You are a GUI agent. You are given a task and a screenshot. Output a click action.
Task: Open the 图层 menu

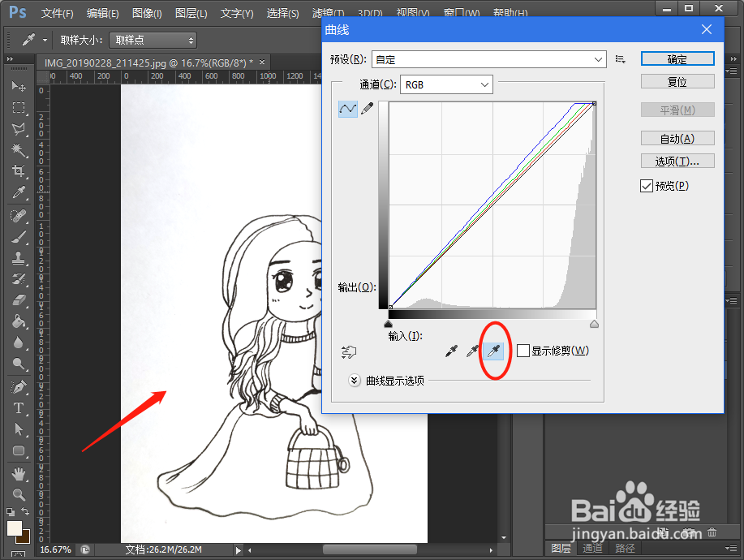pyautogui.click(x=191, y=13)
